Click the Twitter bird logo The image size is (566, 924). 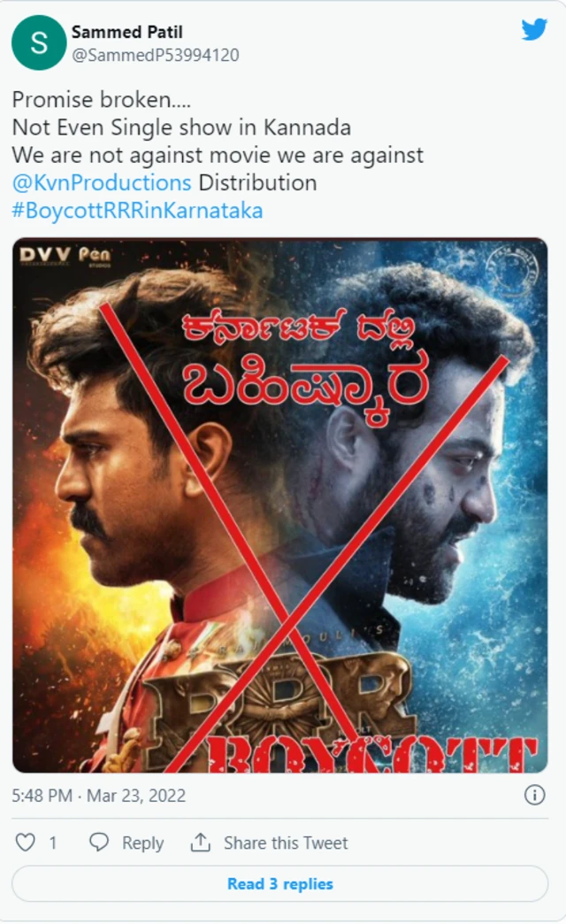pos(534,30)
